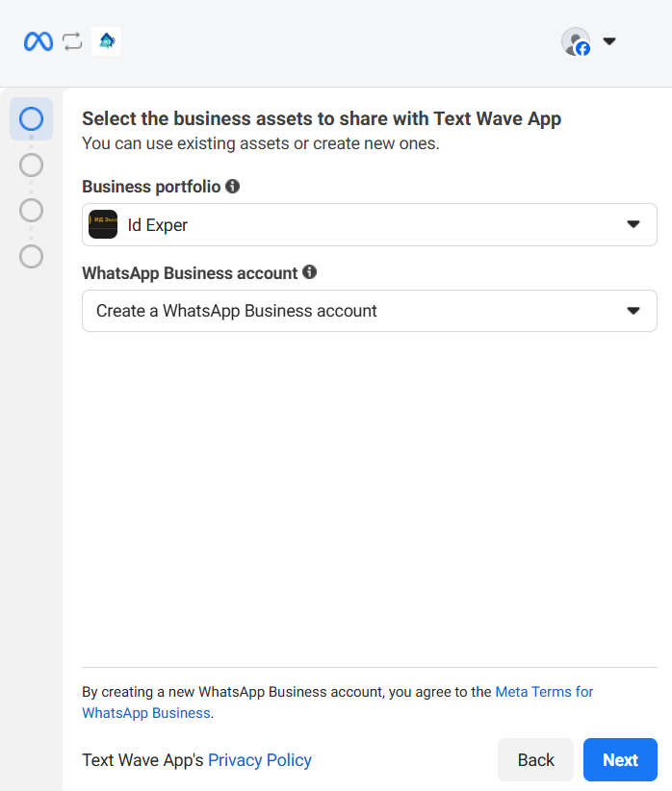Image resolution: width=672 pixels, height=791 pixels.
Task: Open the Business portfolio dropdown
Action: pos(370,224)
